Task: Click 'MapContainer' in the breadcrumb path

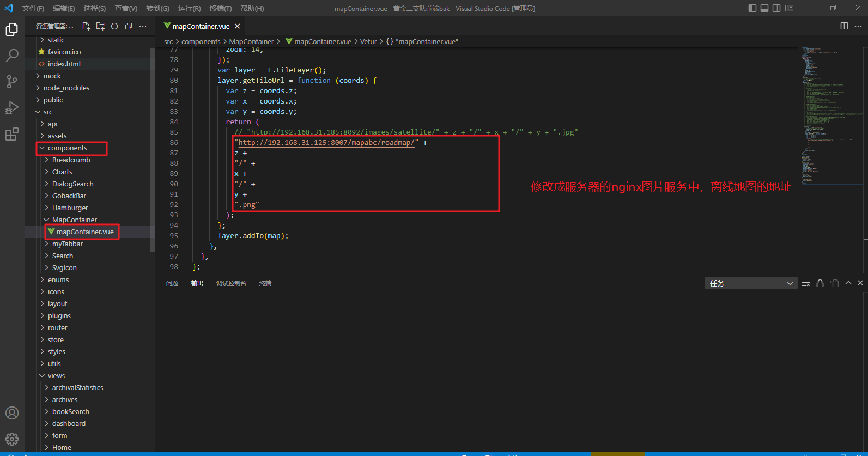Action: pos(251,41)
